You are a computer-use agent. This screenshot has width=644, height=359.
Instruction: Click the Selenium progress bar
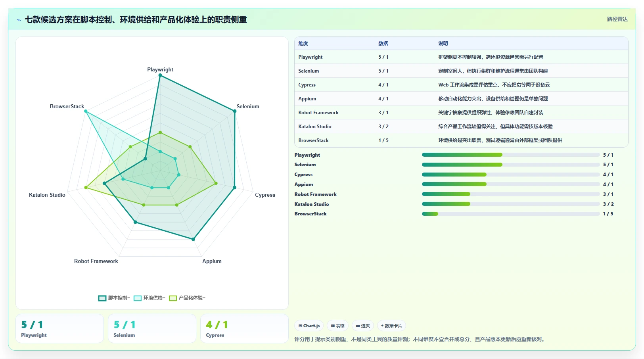pos(511,165)
